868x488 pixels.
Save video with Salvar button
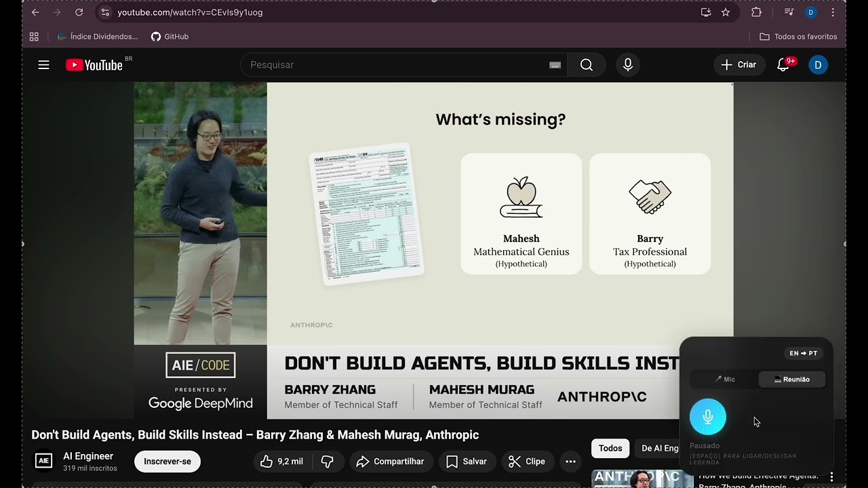[x=467, y=462]
